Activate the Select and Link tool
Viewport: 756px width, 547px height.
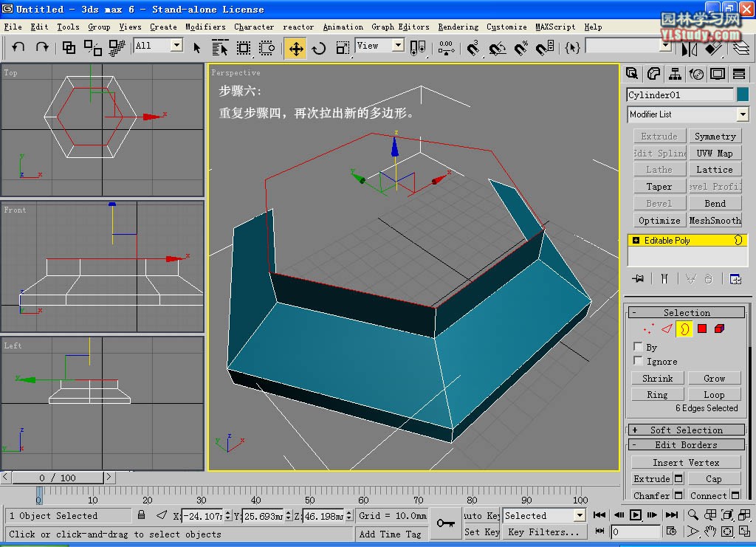click(69, 47)
